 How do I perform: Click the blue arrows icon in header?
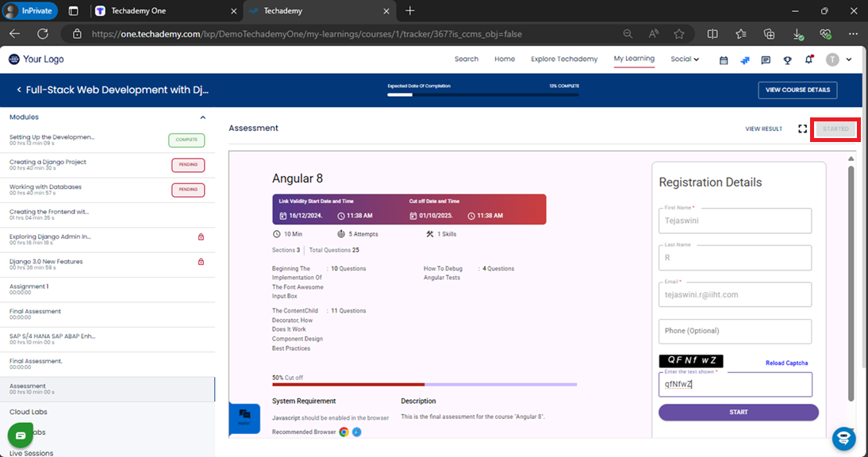[745, 60]
